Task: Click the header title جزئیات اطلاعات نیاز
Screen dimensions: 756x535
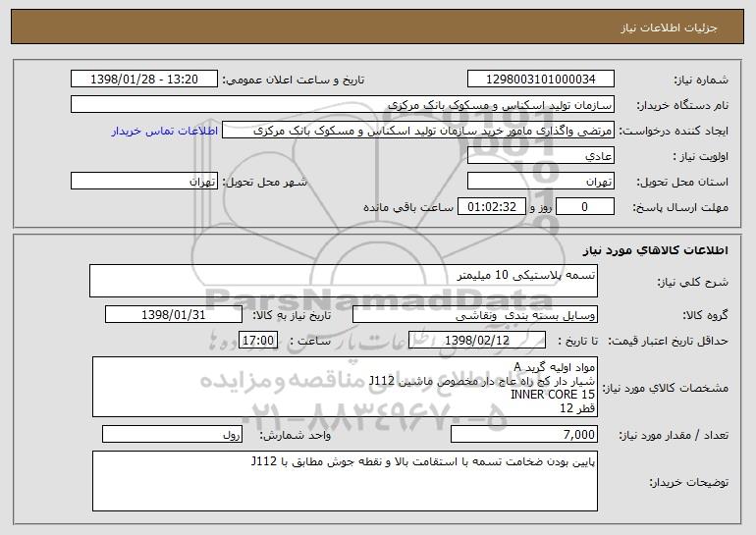Action: pos(669,27)
